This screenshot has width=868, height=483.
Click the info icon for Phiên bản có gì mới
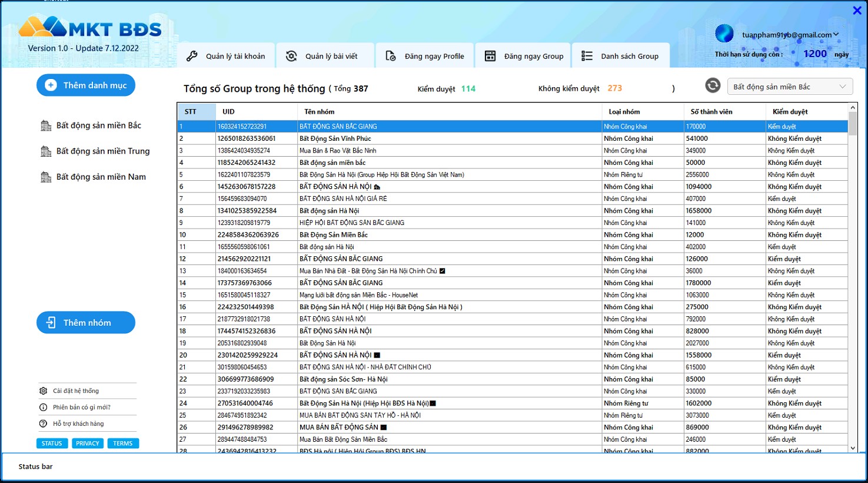[43, 407]
